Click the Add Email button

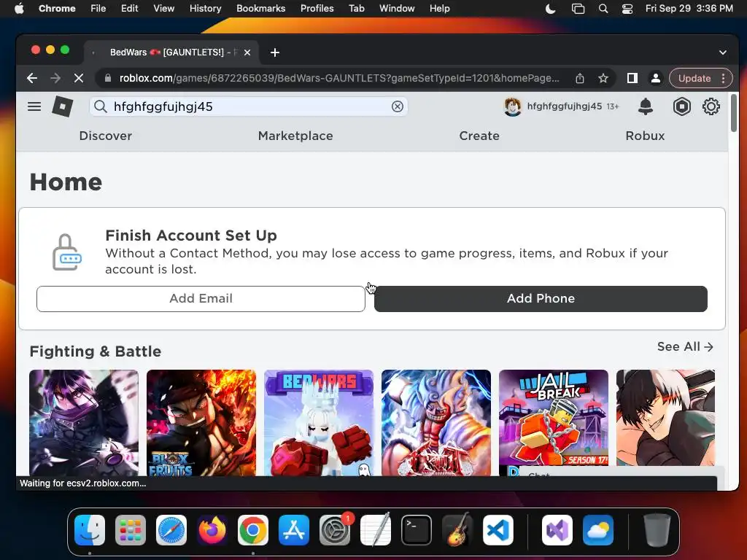coord(201,298)
